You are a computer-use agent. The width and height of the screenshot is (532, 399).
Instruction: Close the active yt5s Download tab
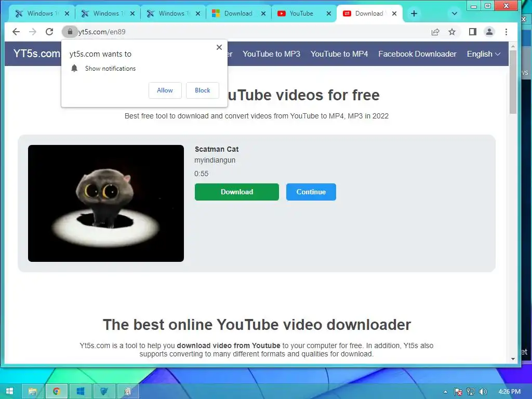click(x=394, y=14)
